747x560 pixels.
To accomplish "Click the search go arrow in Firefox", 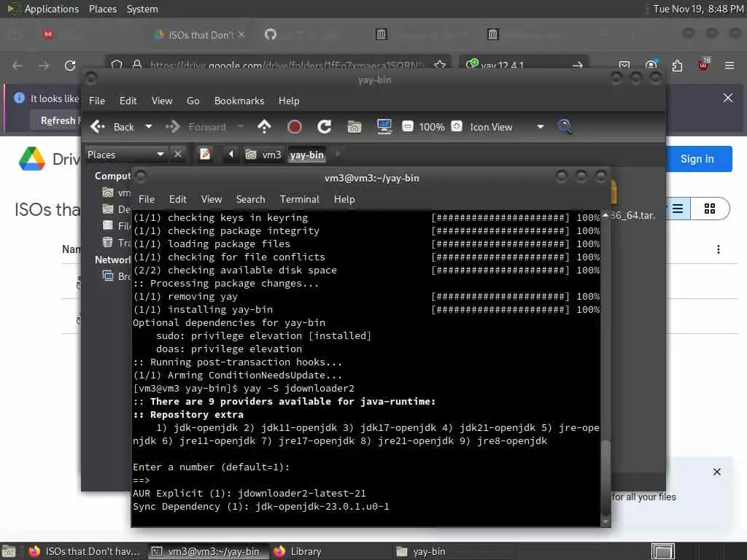I will pos(578,65).
